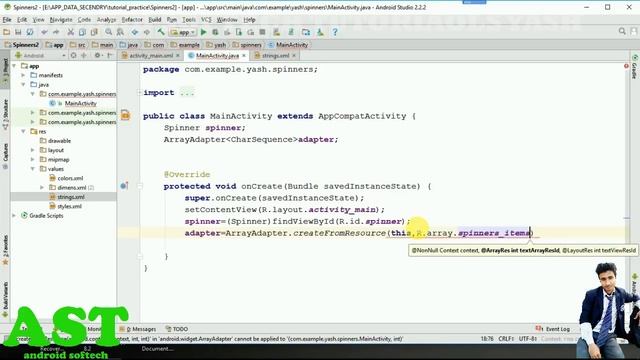Click the Cut scissors icon
This screenshot has width=640, height=360.
point(71,32)
